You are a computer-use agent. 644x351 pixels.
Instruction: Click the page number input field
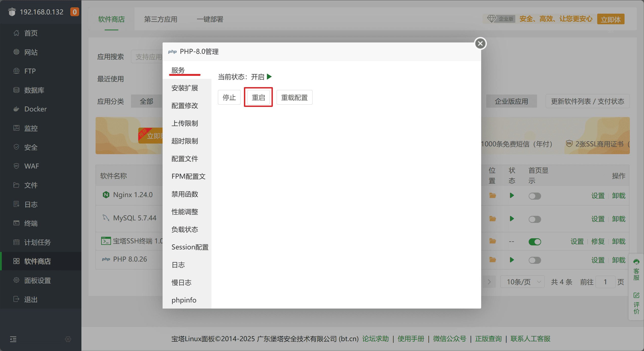[x=605, y=282]
